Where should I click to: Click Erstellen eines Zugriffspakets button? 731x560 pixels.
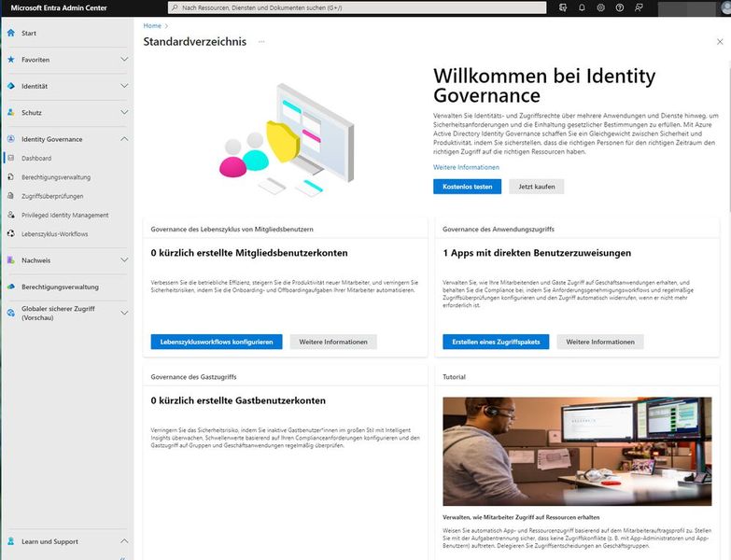pyautogui.click(x=496, y=342)
